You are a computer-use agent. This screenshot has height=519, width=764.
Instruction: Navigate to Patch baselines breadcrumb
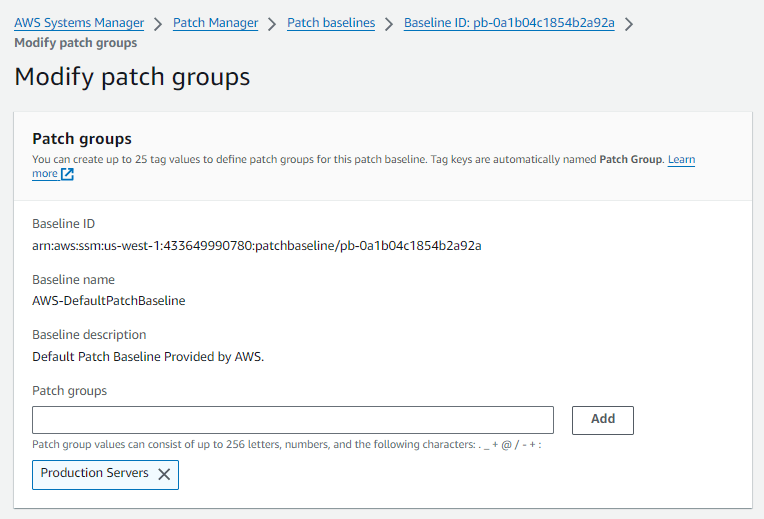331,23
